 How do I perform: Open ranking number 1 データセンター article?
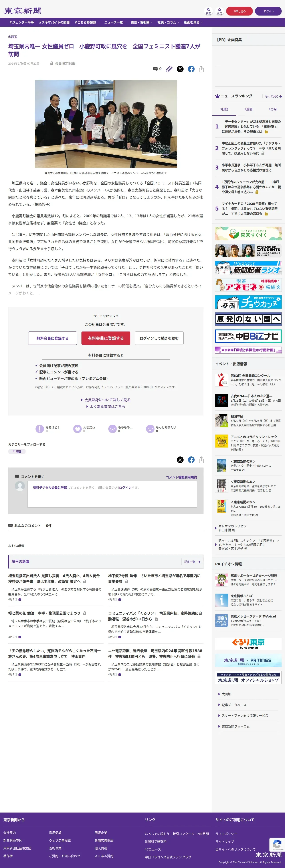[251, 126]
